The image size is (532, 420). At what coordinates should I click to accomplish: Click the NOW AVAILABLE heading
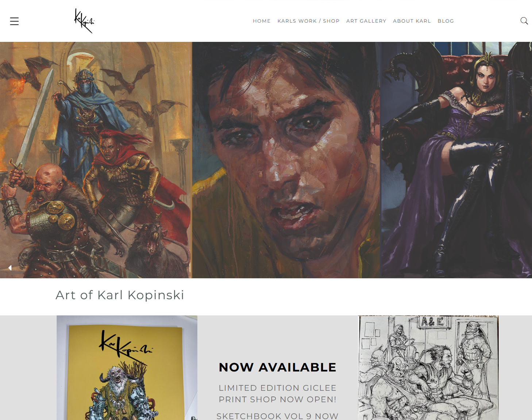[277, 367]
